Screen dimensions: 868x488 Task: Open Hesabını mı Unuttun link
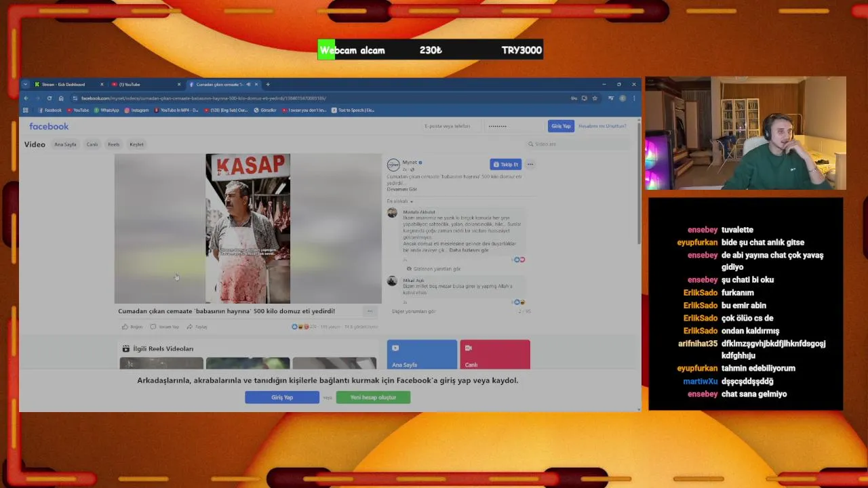602,126
